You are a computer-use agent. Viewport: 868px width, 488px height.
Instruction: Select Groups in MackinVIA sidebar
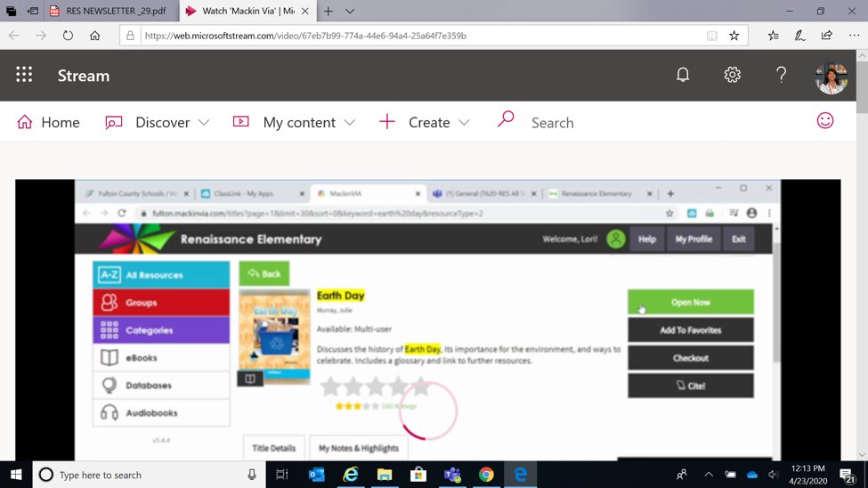point(161,303)
